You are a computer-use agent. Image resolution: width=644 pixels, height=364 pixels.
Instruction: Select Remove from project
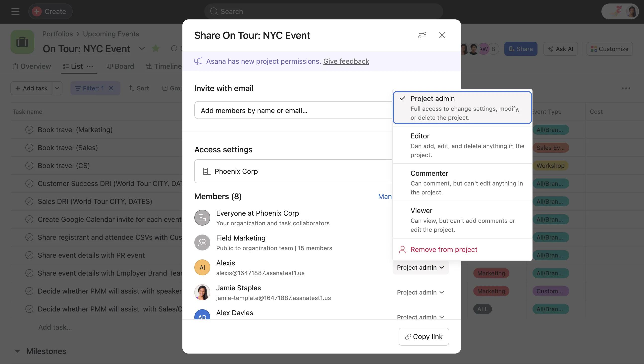click(x=444, y=249)
